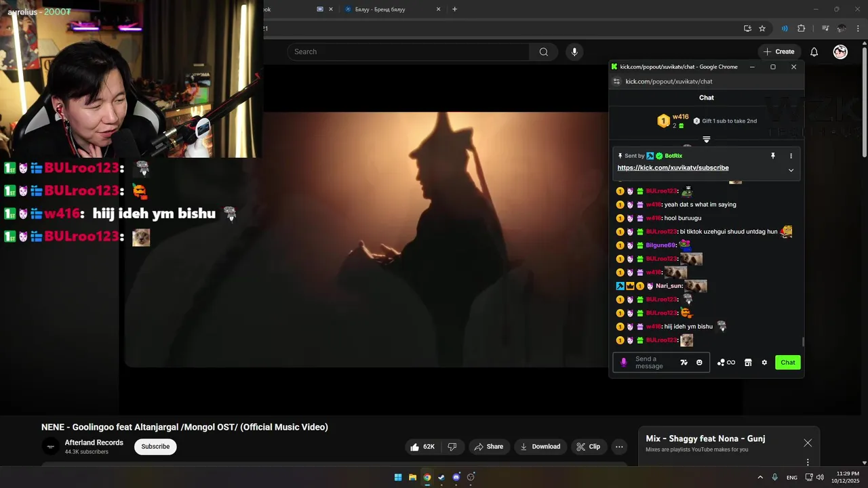Close the Бялуу - Бренд бялуу tab

438,9
